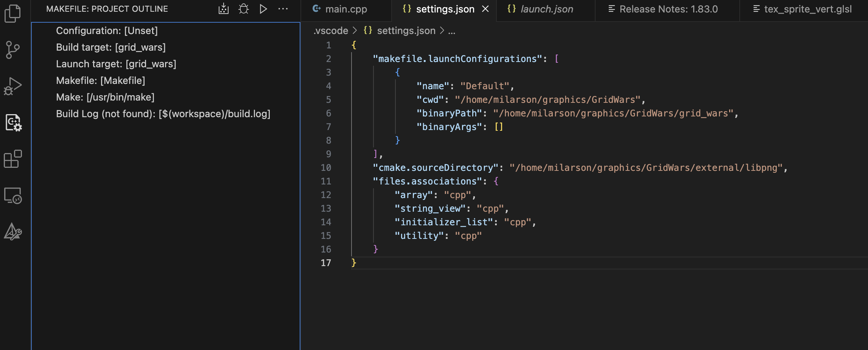The image size is (868, 350).
Task: Open the Extensions view icon
Action: (12, 159)
